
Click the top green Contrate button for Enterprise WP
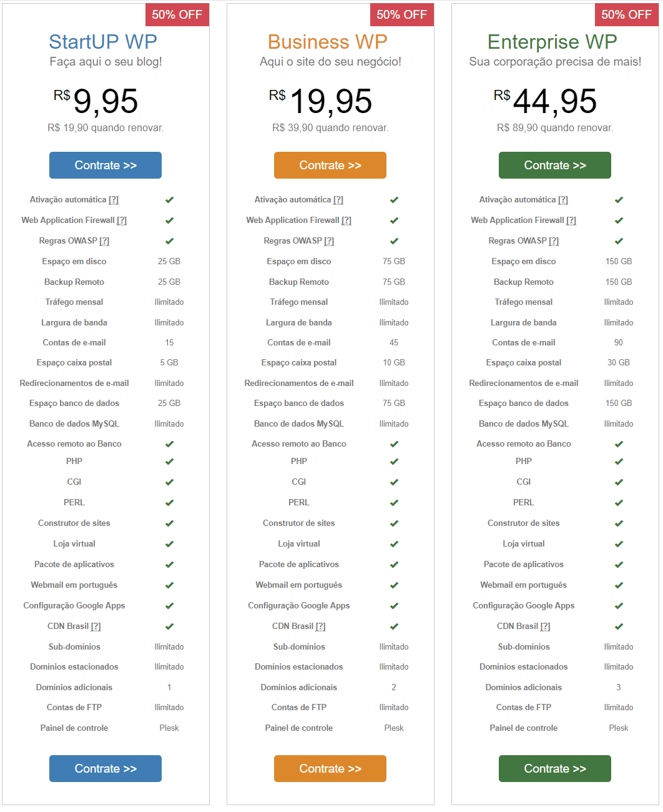555,166
